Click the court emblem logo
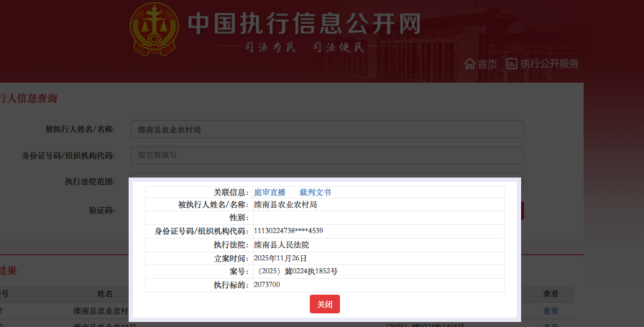Image resolution: width=644 pixels, height=327 pixels. (x=152, y=31)
